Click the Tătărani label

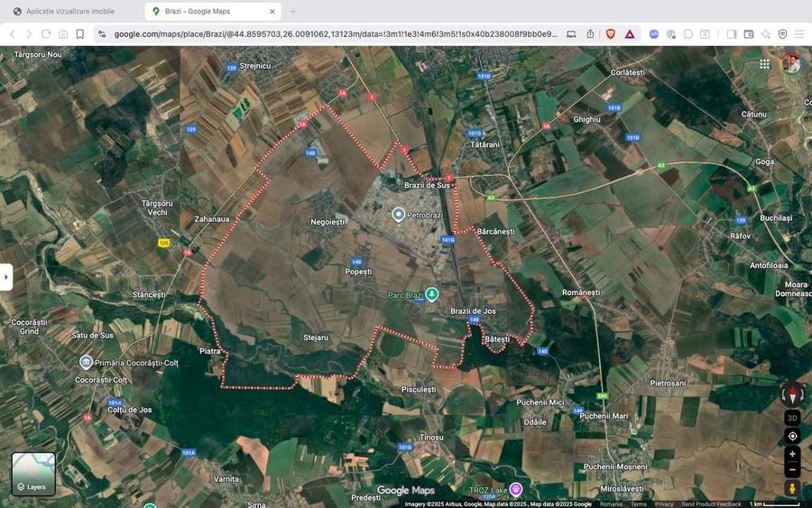pyautogui.click(x=484, y=144)
